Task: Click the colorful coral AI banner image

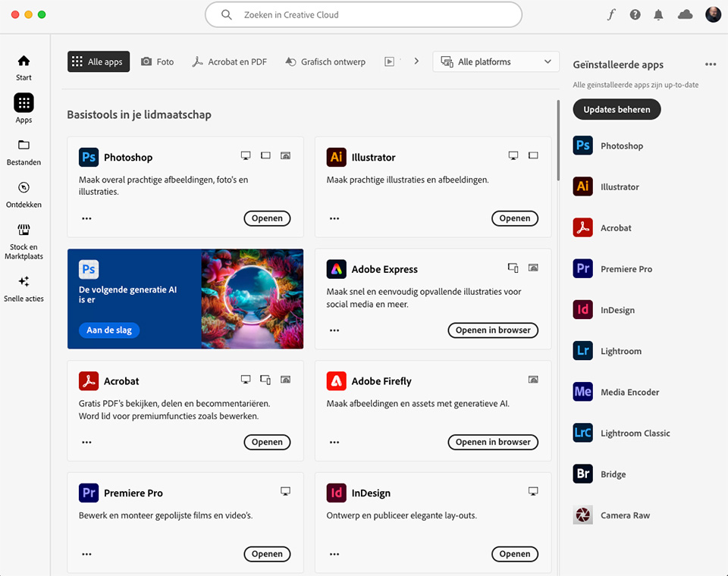Action: pos(252,299)
